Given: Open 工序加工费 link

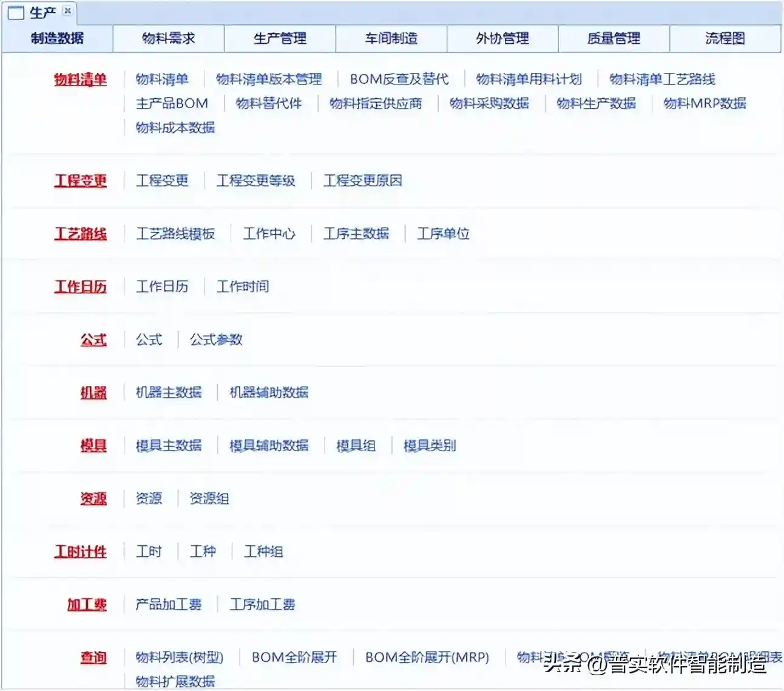Looking at the screenshot, I should coord(262,605).
